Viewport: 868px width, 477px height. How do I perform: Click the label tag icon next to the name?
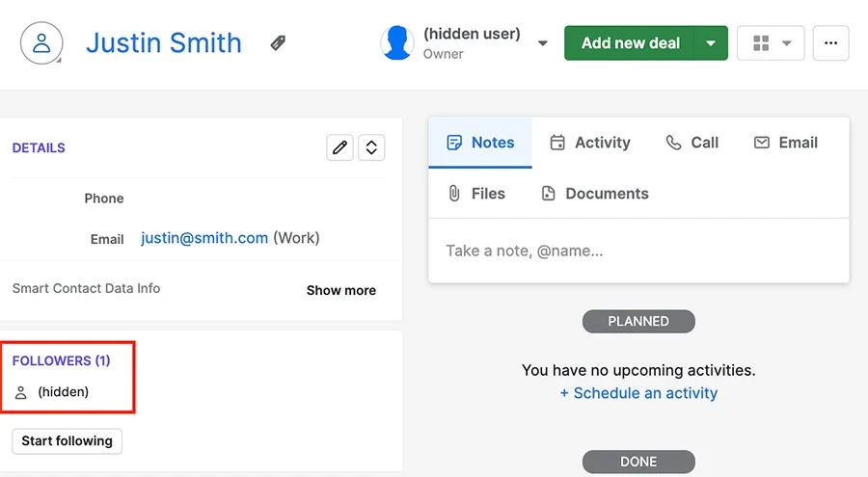(x=278, y=43)
